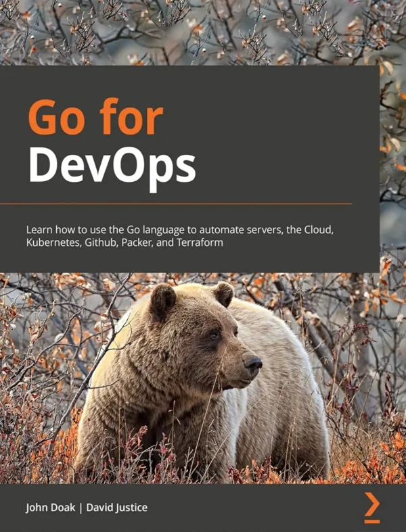Click the author name "John Doak"

tap(51, 508)
